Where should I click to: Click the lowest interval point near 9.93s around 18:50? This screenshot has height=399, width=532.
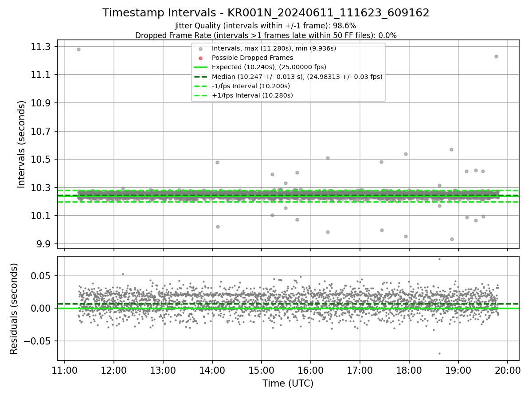[x=452, y=239]
